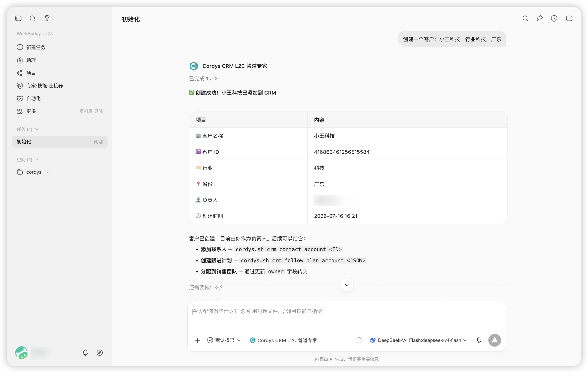Share conversation using arrow icon
This screenshot has width=588, height=373.
pos(540,18)
